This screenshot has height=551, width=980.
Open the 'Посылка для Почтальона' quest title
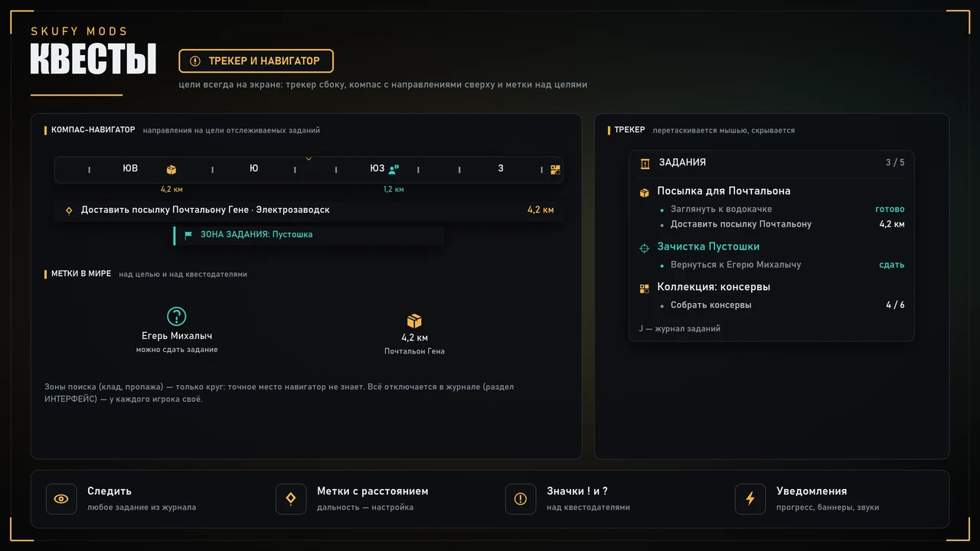click(x=724, y=191)
